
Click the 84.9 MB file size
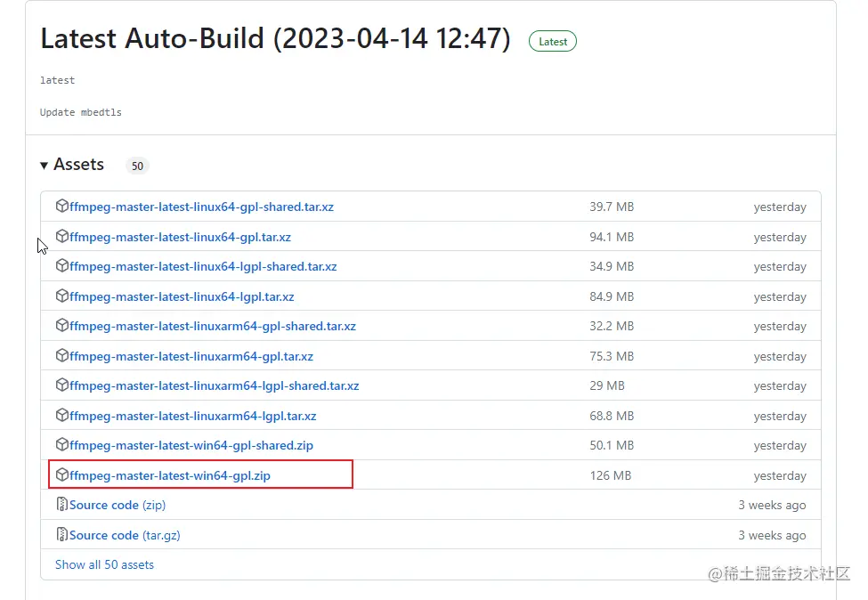(612, 296)
